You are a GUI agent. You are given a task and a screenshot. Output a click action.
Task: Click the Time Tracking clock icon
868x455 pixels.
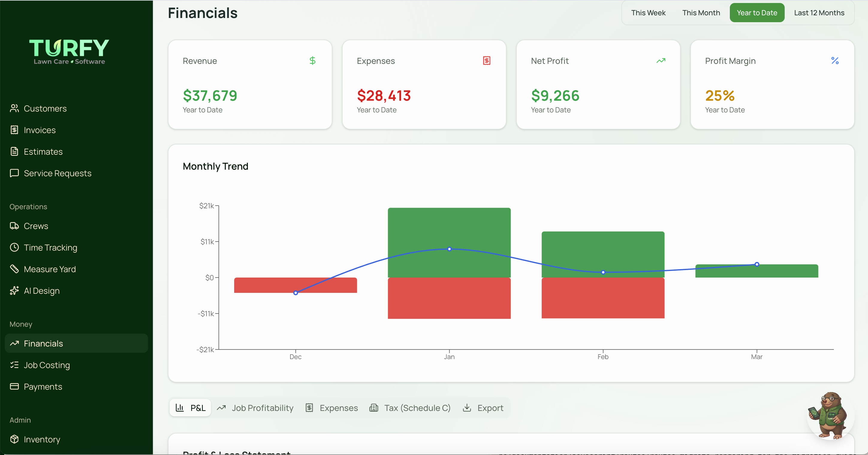coord(14,247)
